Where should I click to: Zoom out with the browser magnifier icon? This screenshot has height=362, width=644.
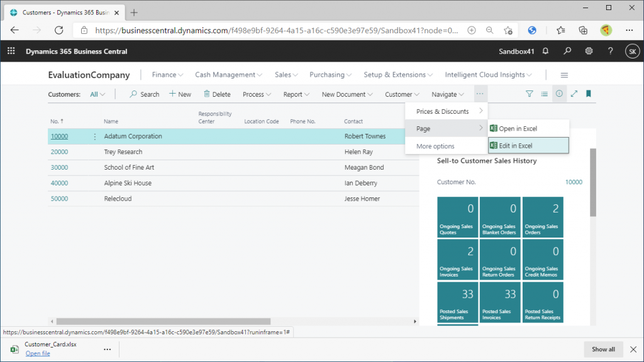coord(489,30)
